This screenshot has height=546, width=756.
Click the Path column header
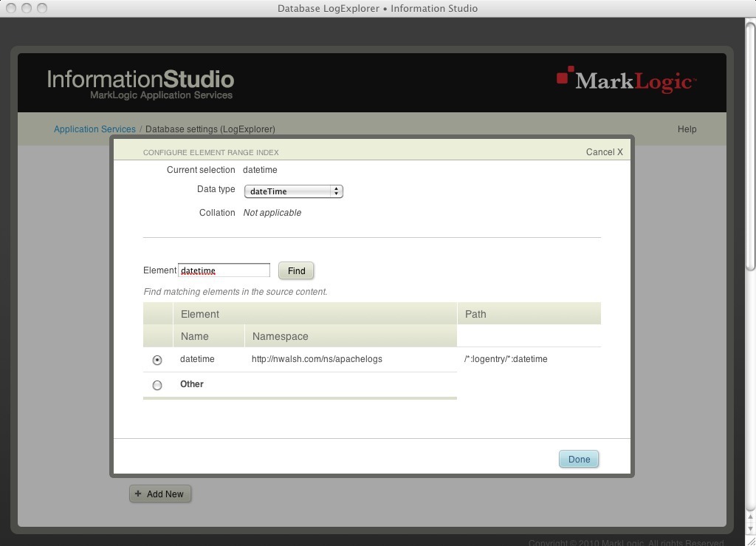click(x=529, y=314)
